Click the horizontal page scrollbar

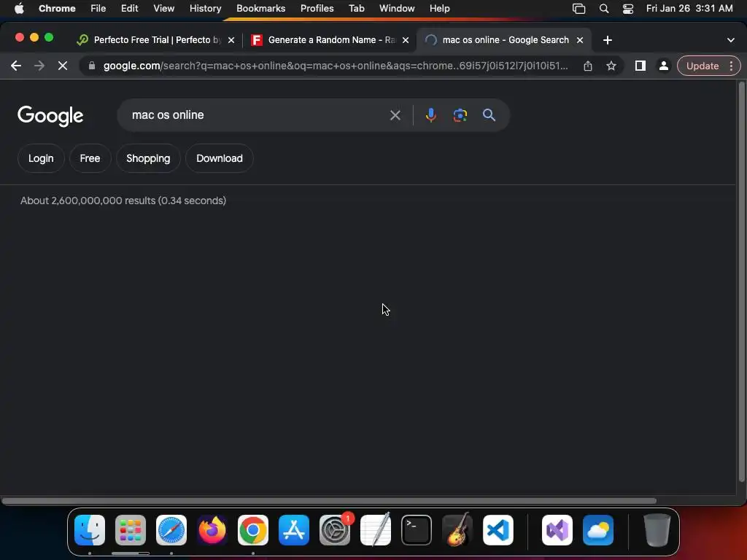[x=329, y=500]
